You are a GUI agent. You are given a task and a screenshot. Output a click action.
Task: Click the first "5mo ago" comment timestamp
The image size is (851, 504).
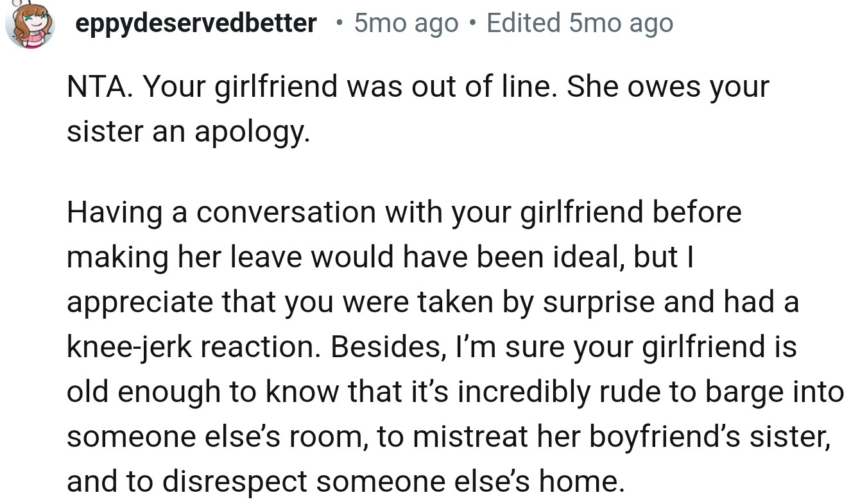[406, 24]
